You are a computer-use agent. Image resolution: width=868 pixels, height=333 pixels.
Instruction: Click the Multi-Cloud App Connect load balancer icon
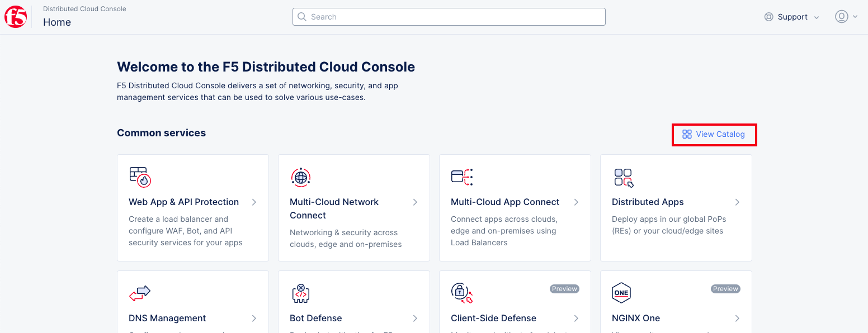(461, 176)
